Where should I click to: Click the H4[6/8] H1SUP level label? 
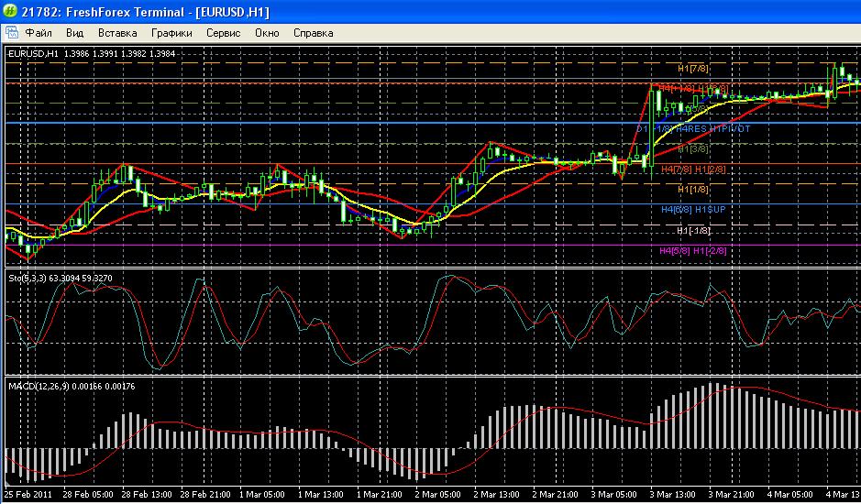(x=693, y=209)
